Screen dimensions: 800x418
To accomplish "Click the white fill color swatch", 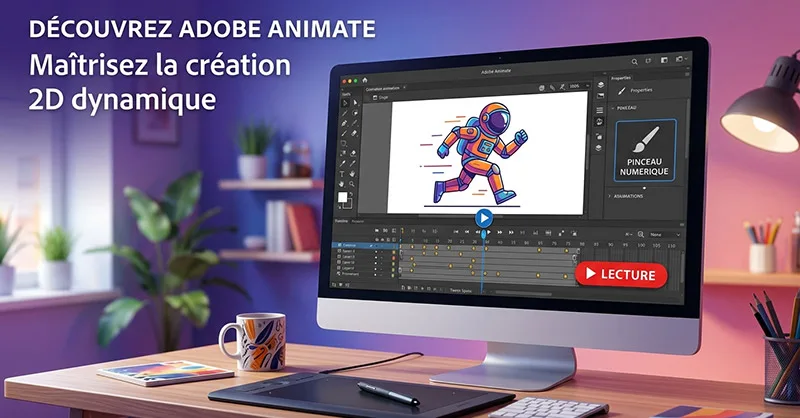I will click(x=342, y=197).
